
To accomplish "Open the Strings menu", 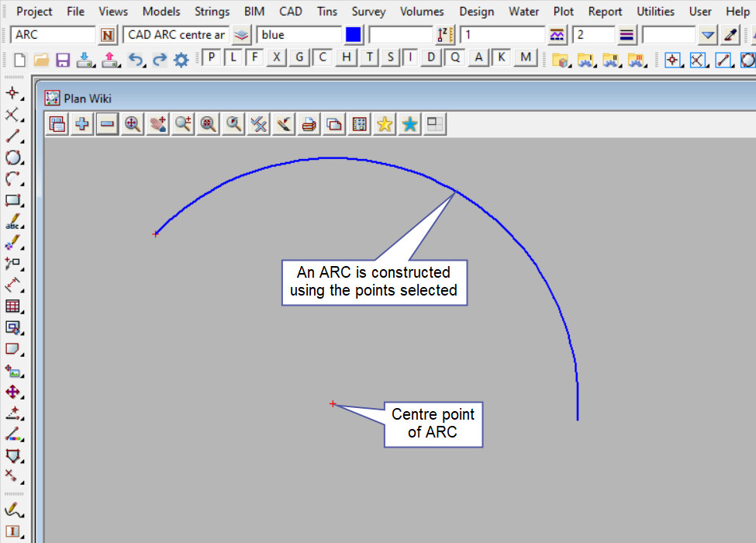I will (x=212, y=12).
